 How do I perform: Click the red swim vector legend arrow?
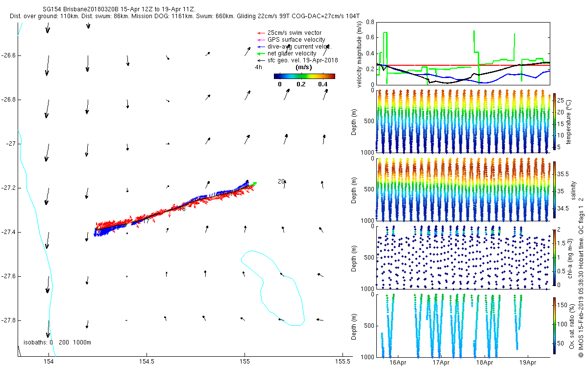pyautogui.click(x=262, y=33)
